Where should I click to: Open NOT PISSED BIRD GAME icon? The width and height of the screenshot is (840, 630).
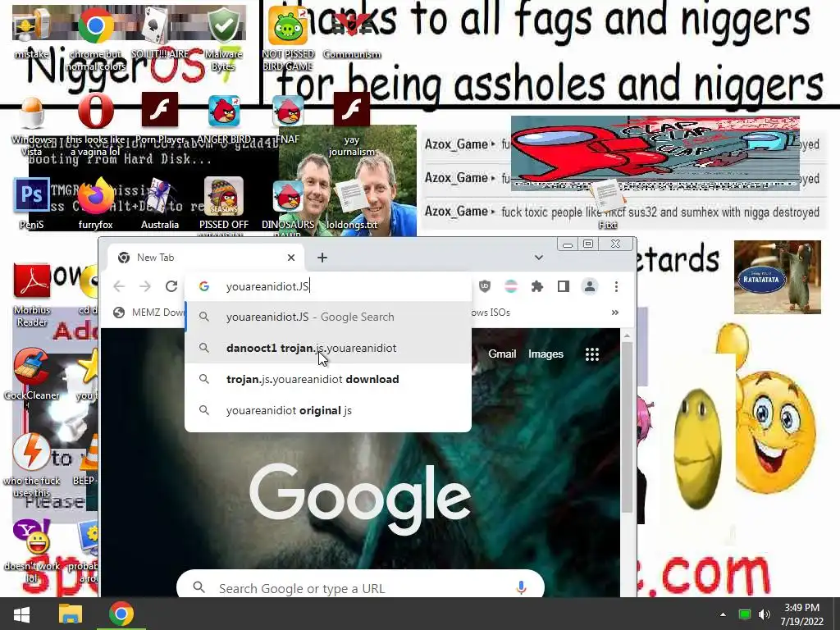tap(288, 39)
